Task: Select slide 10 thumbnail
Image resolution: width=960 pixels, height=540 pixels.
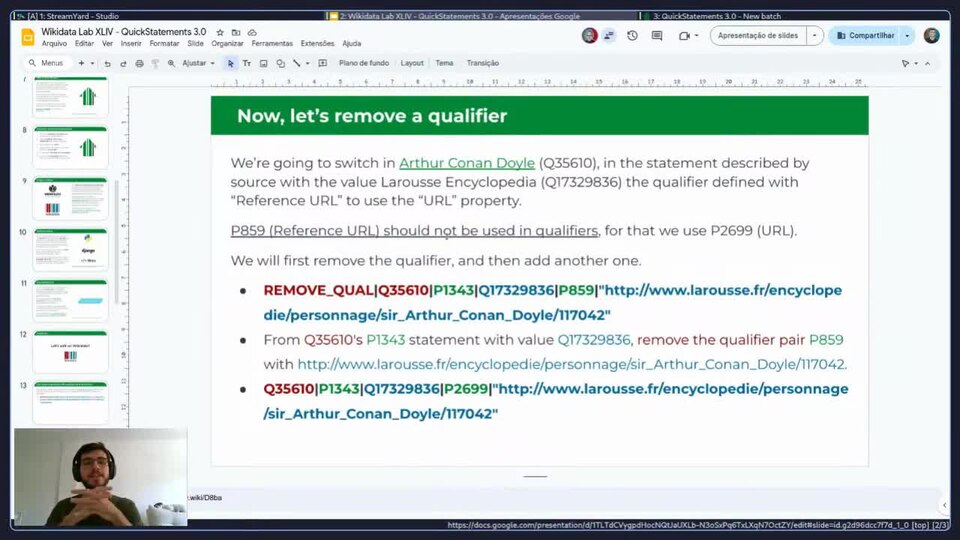Action: point(70,249)
